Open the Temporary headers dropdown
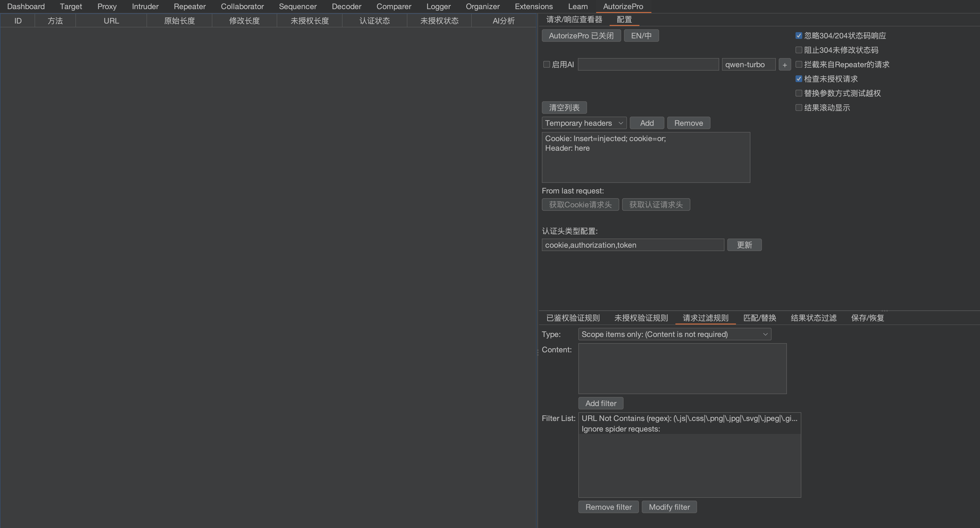980x528 pixels. (584, 123)
